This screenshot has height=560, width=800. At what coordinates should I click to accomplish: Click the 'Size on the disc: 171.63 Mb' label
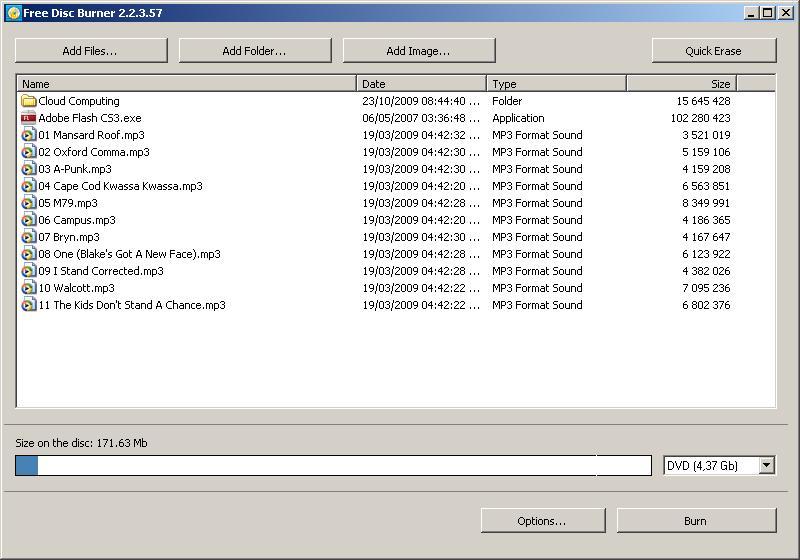pyautogui.click(x=81, y=443)
